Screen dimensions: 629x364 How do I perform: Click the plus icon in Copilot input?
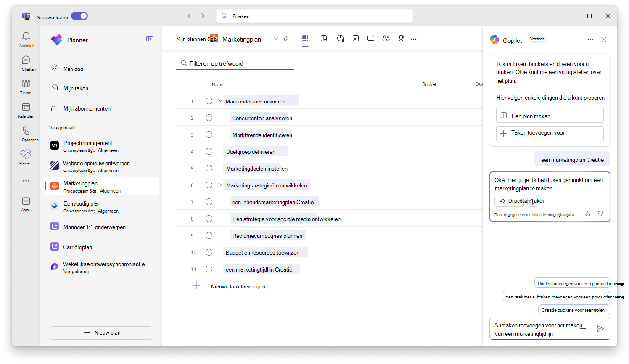(583, 329)
